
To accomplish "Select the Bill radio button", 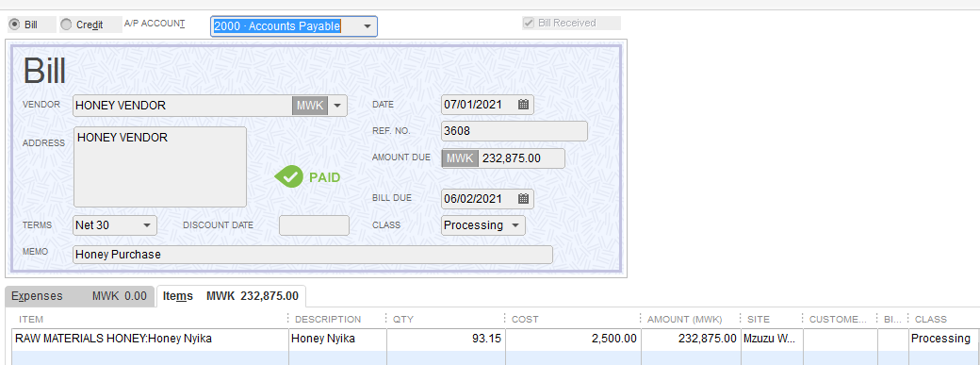I will (x=14, y=25).
